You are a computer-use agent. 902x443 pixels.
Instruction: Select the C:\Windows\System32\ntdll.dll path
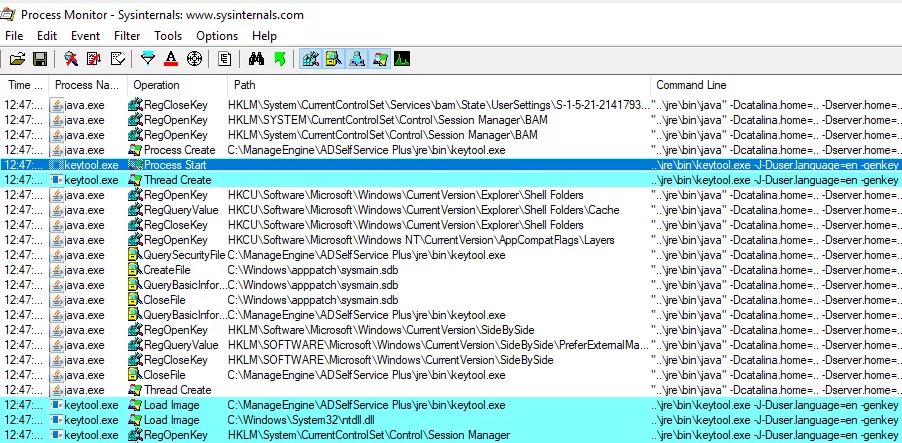point(301,420)
